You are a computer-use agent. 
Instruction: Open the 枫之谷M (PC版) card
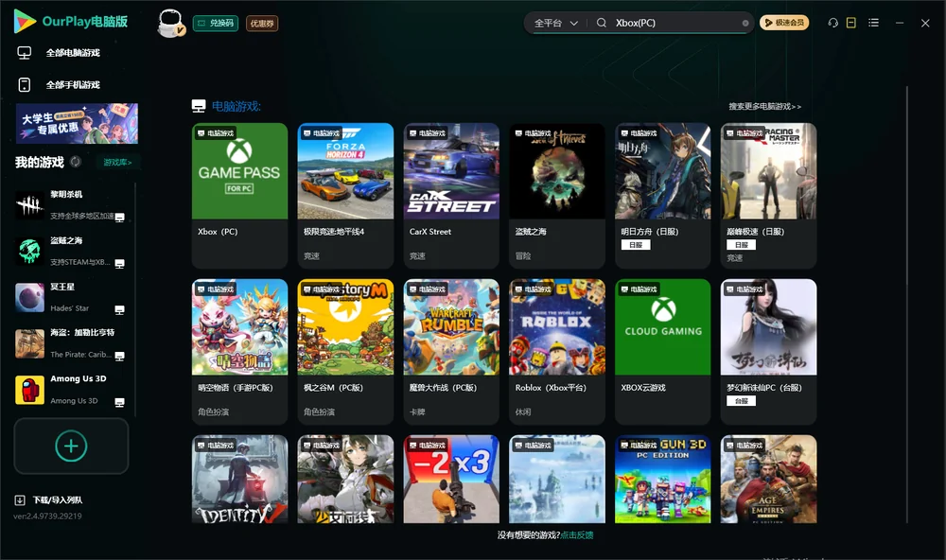[x=345, y=351]
